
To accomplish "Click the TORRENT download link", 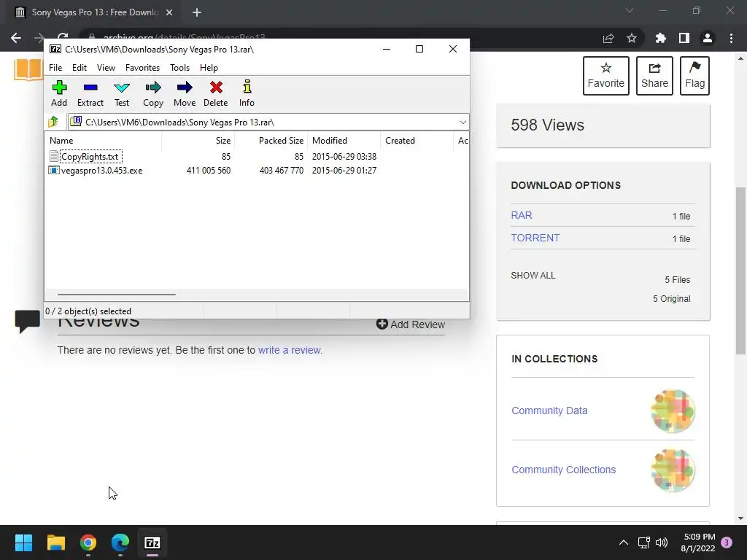I will coord(535,238).
